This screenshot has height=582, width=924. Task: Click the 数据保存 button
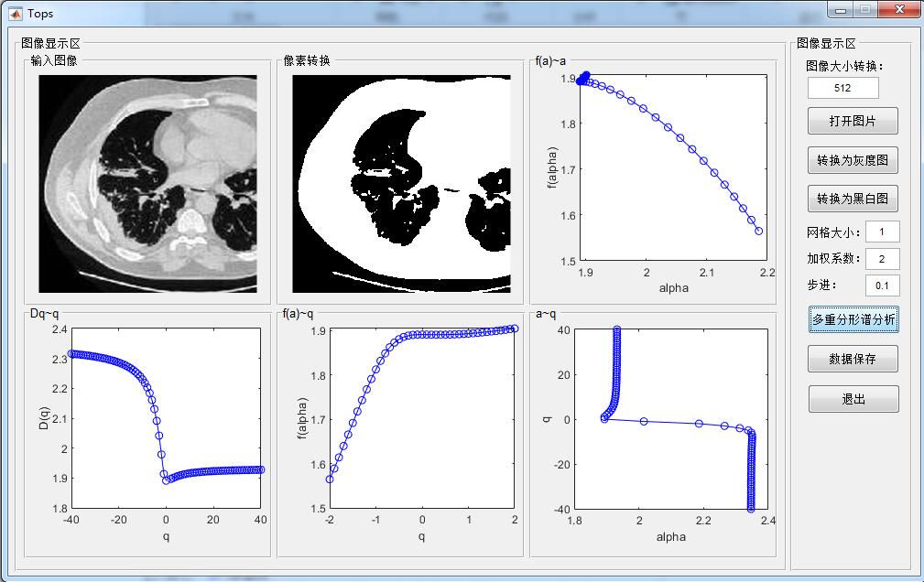[853, 359]
